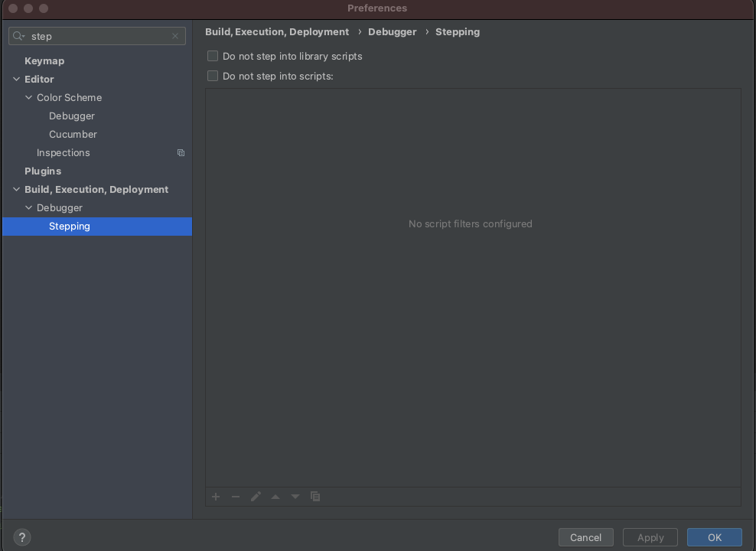The width and height of the screenshot is (756, 551).
Task: Click Build, Execution, Deployment breadcrumb
Action: (277, 32)
